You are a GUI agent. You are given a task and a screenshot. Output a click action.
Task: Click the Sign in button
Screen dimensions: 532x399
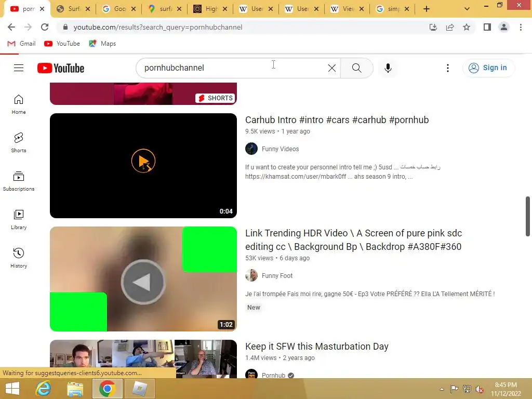point(488,68)
